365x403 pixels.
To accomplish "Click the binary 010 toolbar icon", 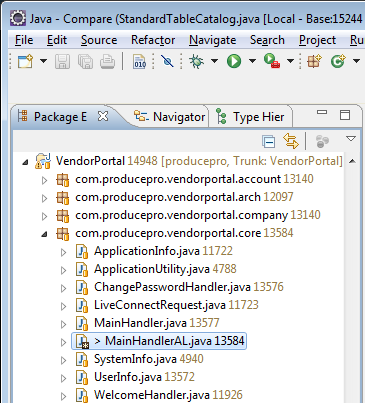I will pos(140,61).
